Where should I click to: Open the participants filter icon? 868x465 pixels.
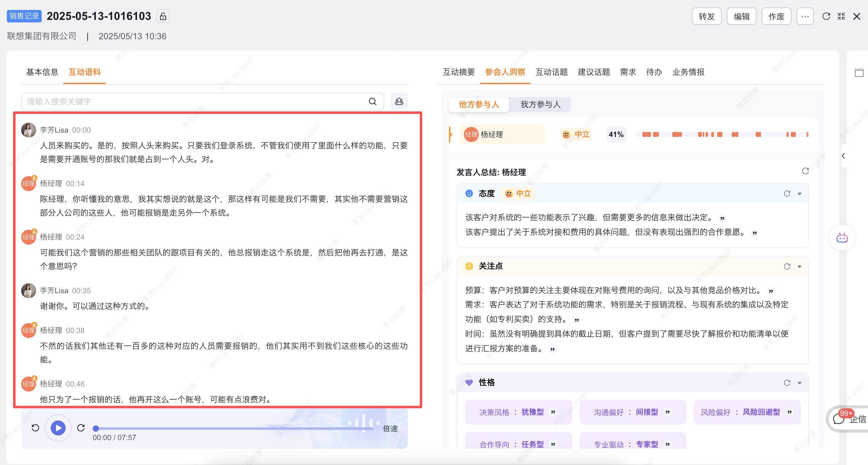[x=399, y=101]
